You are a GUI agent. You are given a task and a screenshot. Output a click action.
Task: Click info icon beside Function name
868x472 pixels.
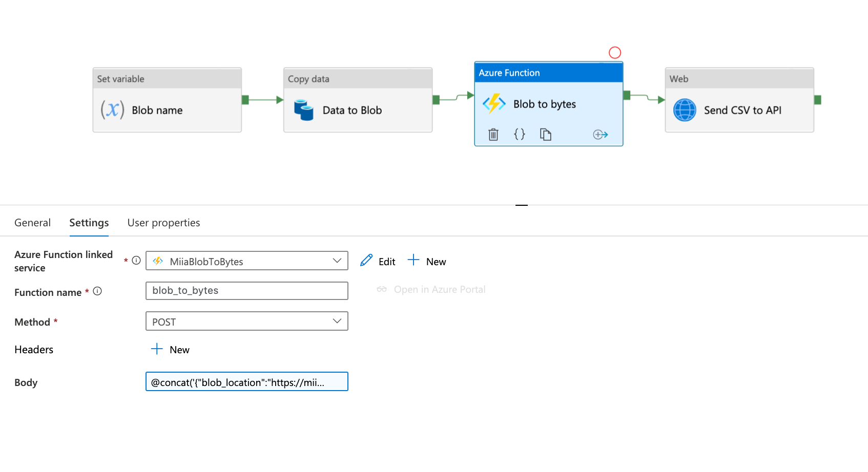click(x=97, y=291)
